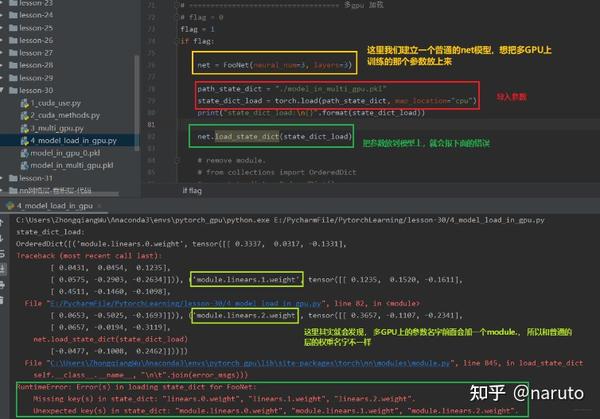This screenshot has height=419, width=600.
Task: Open the traceback link to 4_model_load_in_gpu.py
Action: click(x=186, y=303)
